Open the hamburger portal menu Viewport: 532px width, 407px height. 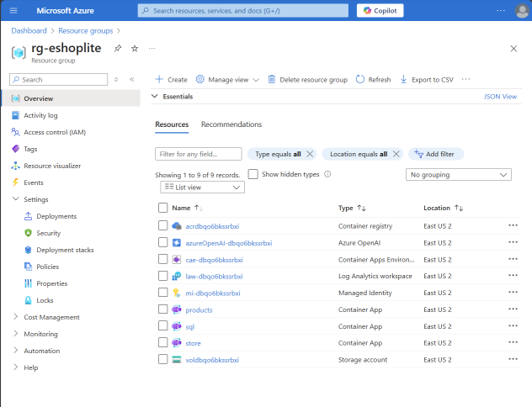pos(13,10)
